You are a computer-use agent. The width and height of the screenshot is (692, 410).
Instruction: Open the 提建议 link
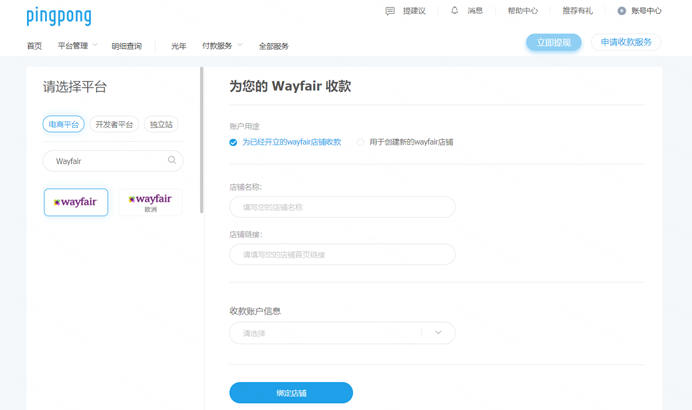414,11
